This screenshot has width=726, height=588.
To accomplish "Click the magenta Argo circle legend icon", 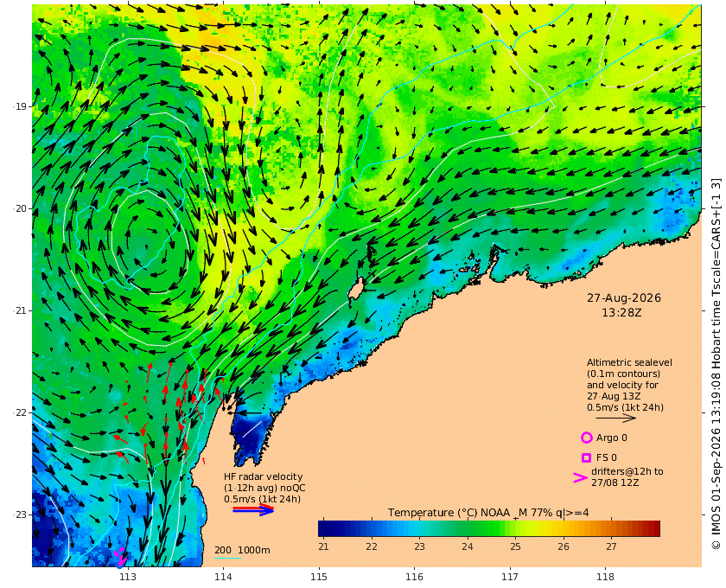I will pyautogui.click(x=586, y=438).
